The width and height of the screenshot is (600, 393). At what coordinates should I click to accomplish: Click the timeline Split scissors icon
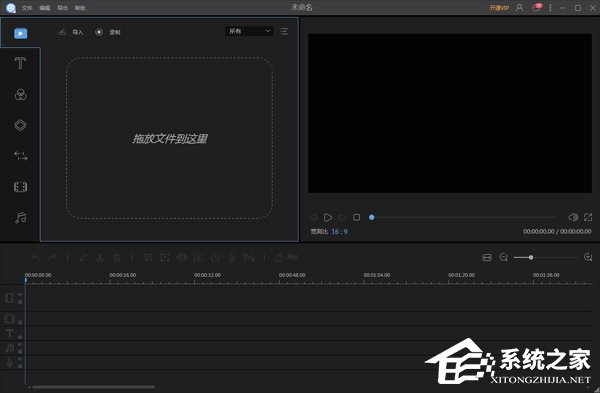click(x=100, y=258)
